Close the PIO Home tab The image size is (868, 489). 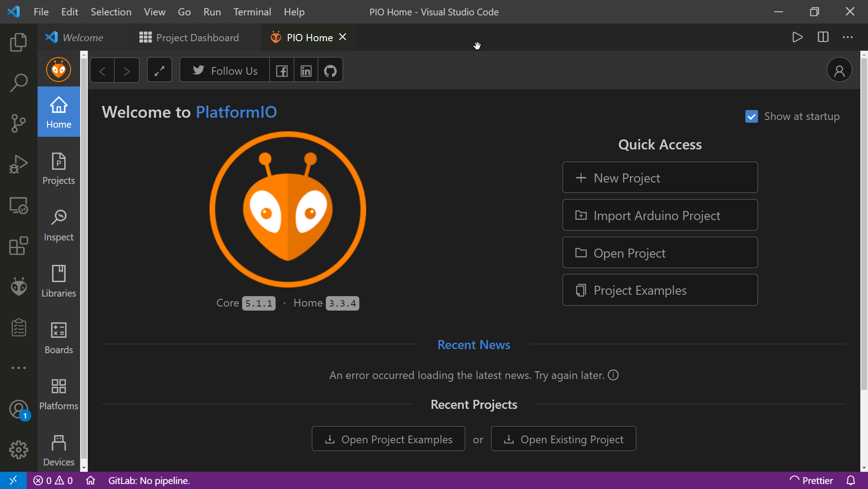pyautogui.click(x=343, y=37)
